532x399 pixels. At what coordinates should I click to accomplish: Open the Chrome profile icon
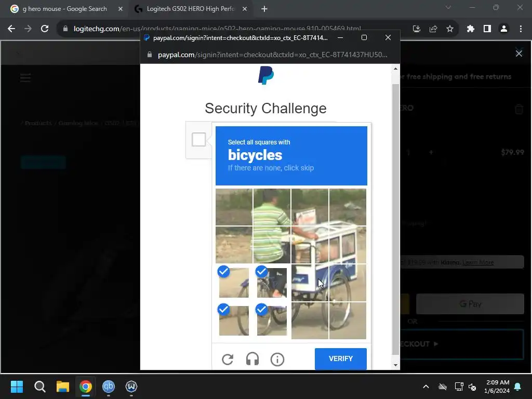[x=504, y=29]
